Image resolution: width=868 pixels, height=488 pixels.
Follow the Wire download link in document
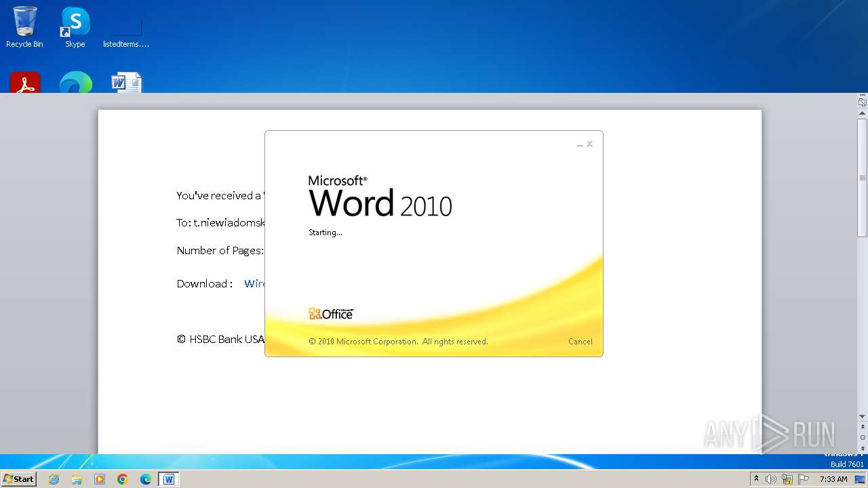coord(254,283)
